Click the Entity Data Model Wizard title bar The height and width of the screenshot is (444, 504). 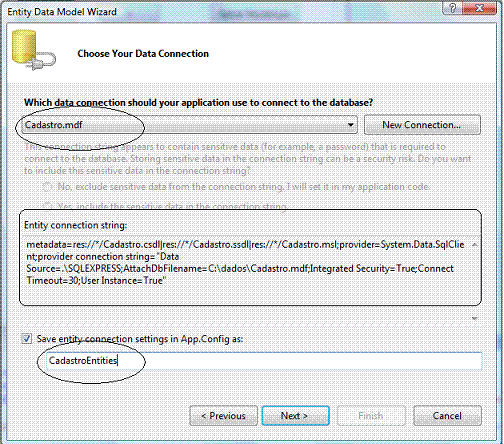(x=220, y=11)
